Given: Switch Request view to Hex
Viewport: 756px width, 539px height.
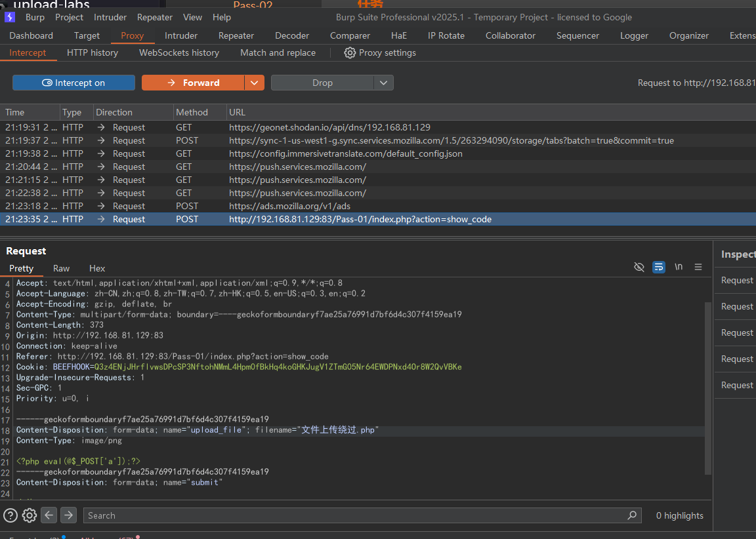Looking at the screenshot, I should [x=97, y=269].
